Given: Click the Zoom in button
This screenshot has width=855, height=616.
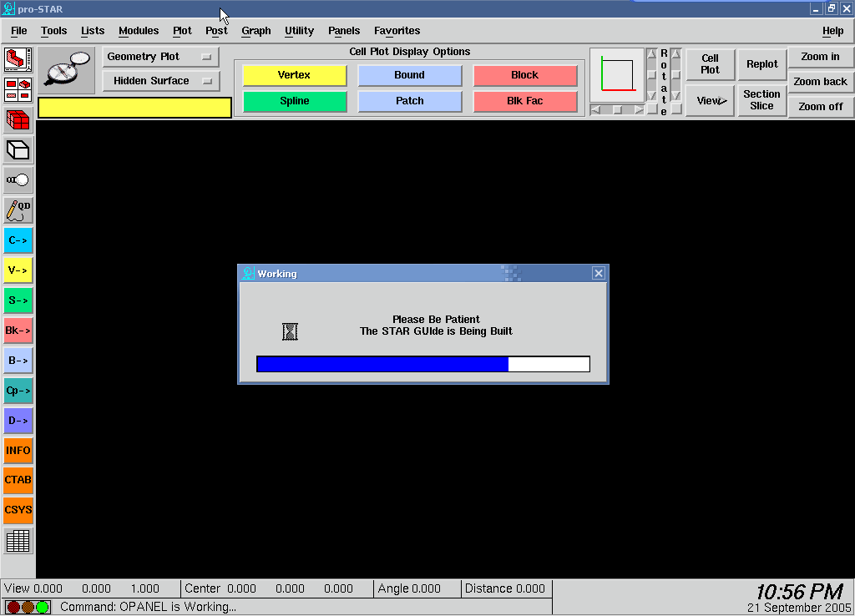Looking at the screenshot, I should coord(820,57).
